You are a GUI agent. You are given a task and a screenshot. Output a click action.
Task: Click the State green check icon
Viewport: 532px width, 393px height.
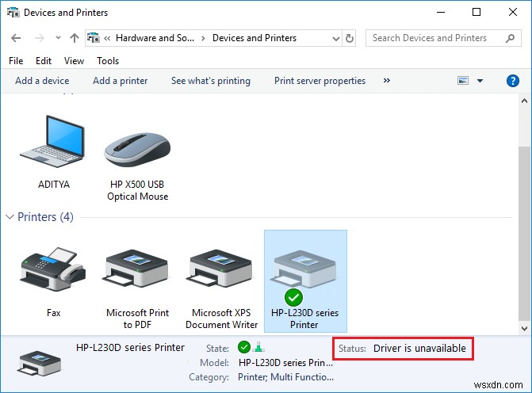coord(244,347)
